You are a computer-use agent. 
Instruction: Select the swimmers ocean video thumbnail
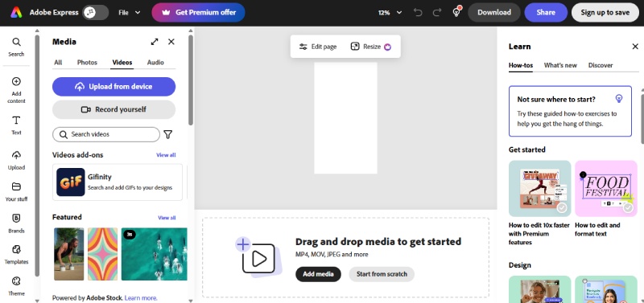point(155,254)
